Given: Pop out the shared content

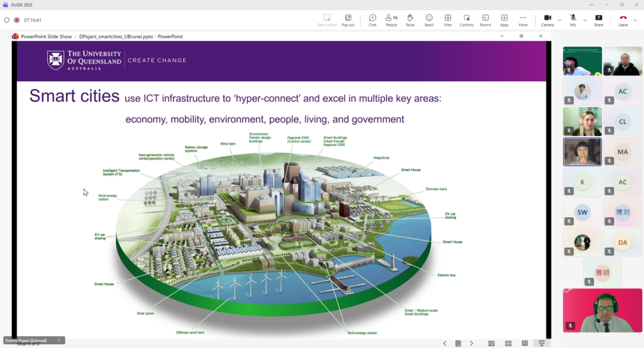Looking at the screenshot, I should 348,20.
